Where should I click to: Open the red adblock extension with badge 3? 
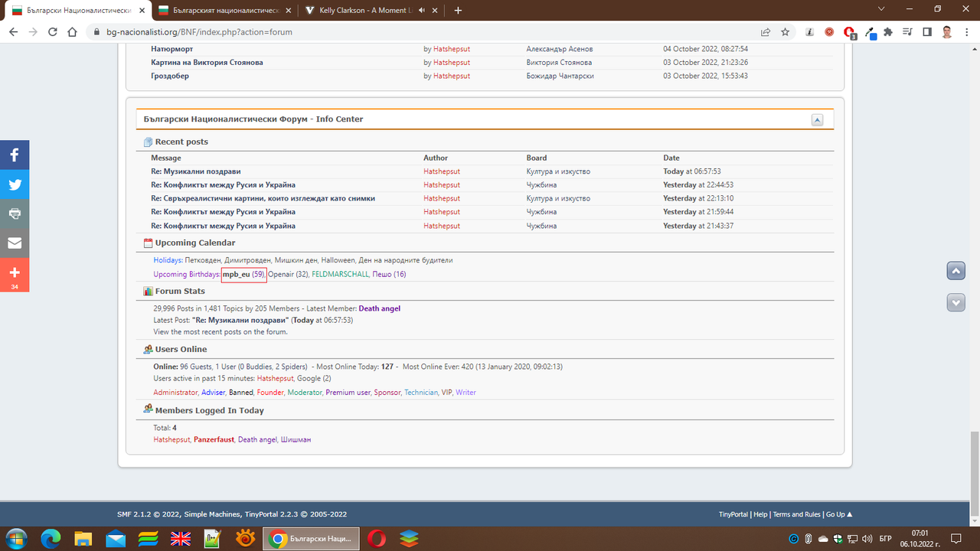click(x=849, y=33)
